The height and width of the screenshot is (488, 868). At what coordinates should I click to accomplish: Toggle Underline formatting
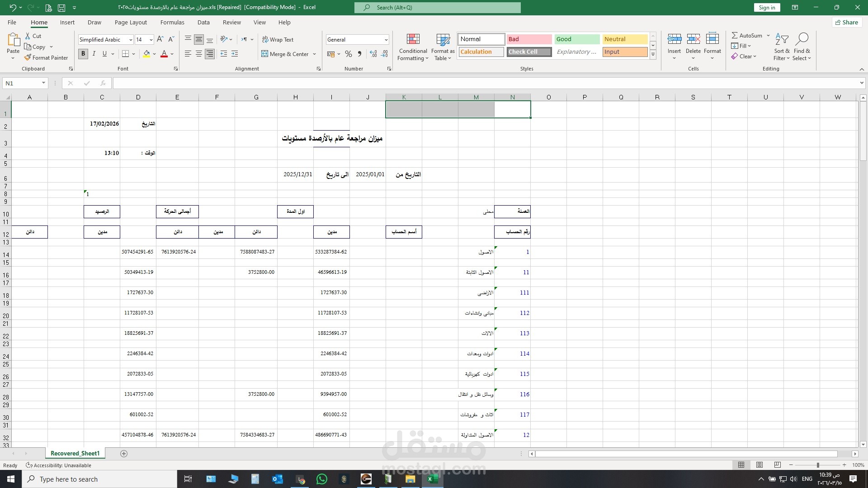[x=105, y=54]
